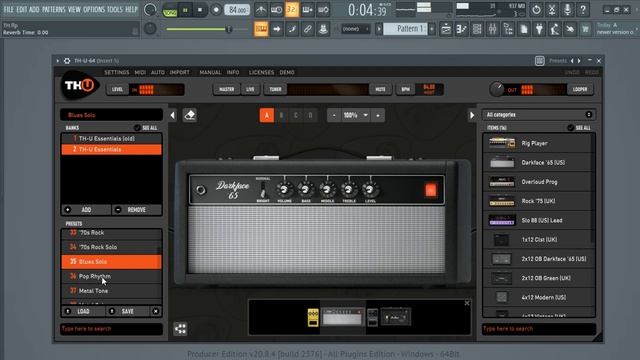Select the Pop Rhythm preset
Screen dimensions: 640x360
tap(111, 276)
